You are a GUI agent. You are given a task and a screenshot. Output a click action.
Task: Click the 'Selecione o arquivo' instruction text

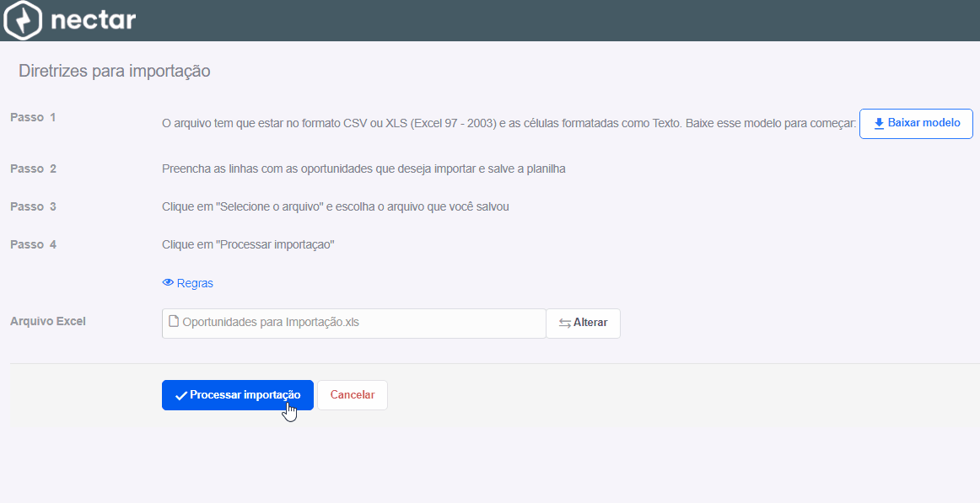pyautogui.click(x=336, y=206)
